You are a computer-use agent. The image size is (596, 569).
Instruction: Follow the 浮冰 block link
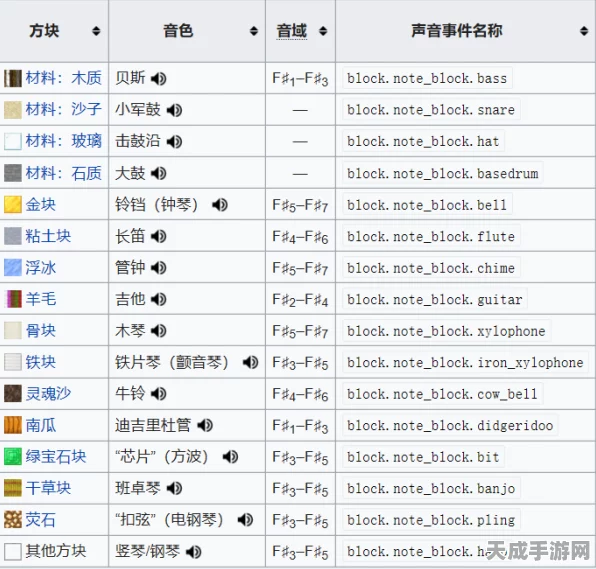[41, 268]
